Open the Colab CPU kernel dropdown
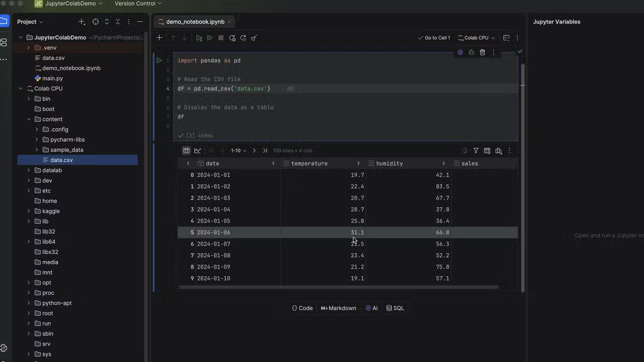The height and width of the screenshot is (362, 644). (475, 38)
